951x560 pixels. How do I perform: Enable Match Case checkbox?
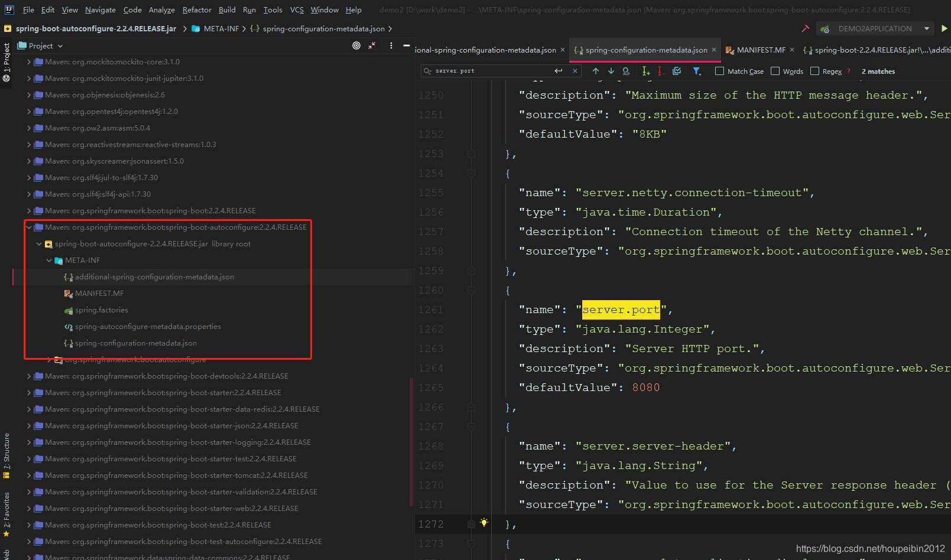(719, 71)
